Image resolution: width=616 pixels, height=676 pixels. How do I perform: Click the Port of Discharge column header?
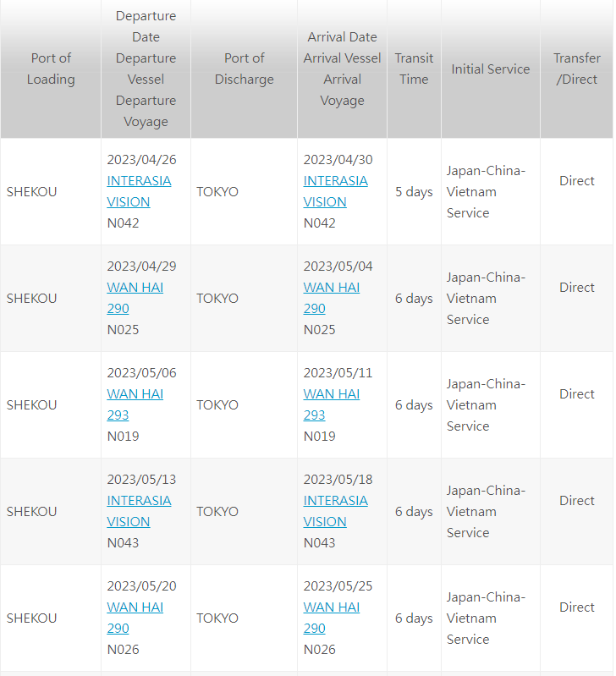point(244,69)
